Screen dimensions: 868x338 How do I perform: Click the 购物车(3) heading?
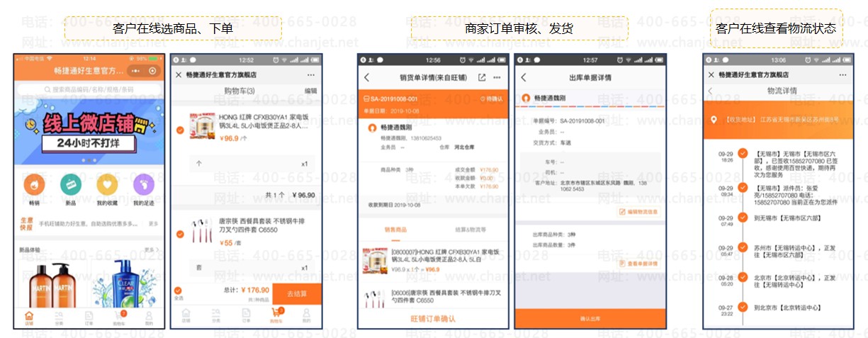click(x=239, y=91)
